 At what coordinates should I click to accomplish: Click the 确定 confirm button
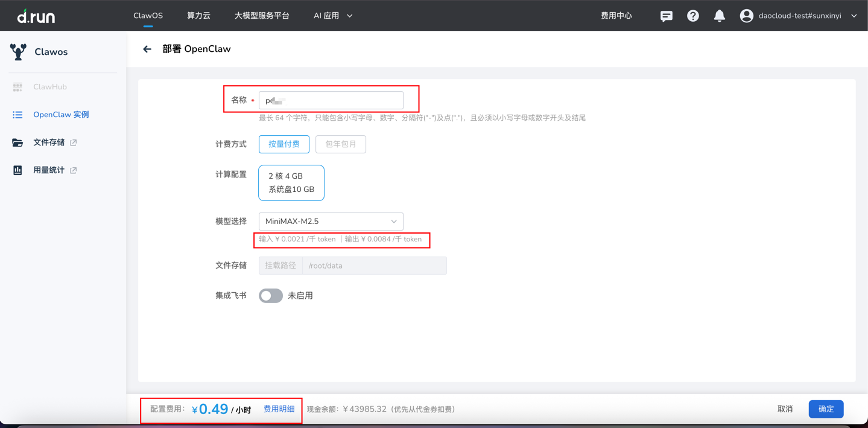(x=826, y=409)
